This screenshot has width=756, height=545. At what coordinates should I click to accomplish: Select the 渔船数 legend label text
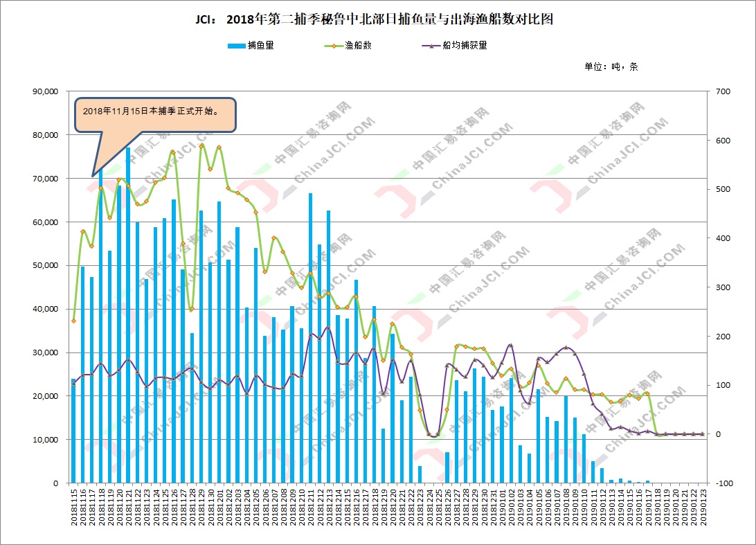pyautogui.click(x=358, y=46)
